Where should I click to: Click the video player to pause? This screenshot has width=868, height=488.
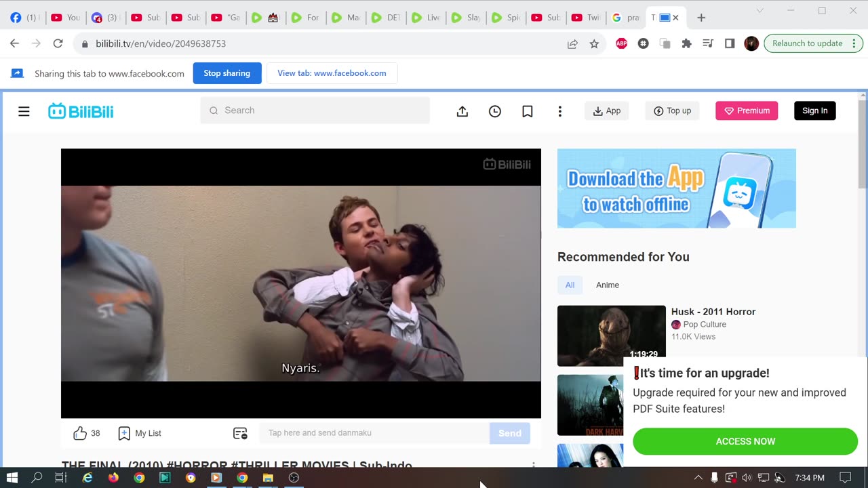click(x=301, y=283)
